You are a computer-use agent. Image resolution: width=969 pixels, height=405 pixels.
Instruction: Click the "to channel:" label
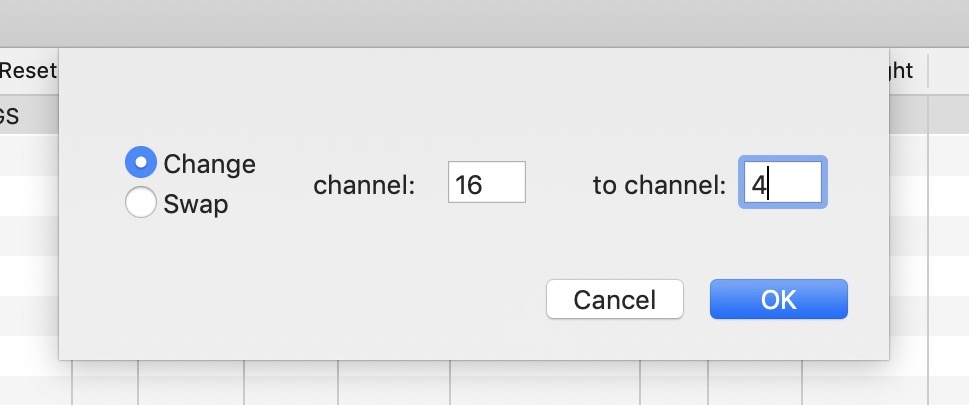coord(659,185)
